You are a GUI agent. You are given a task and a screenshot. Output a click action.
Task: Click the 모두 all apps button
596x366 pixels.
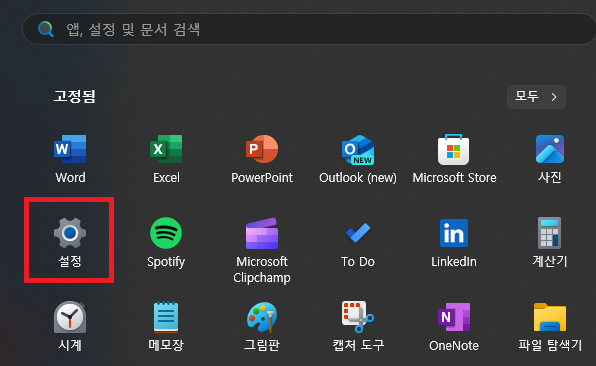(x=536, y=97)
